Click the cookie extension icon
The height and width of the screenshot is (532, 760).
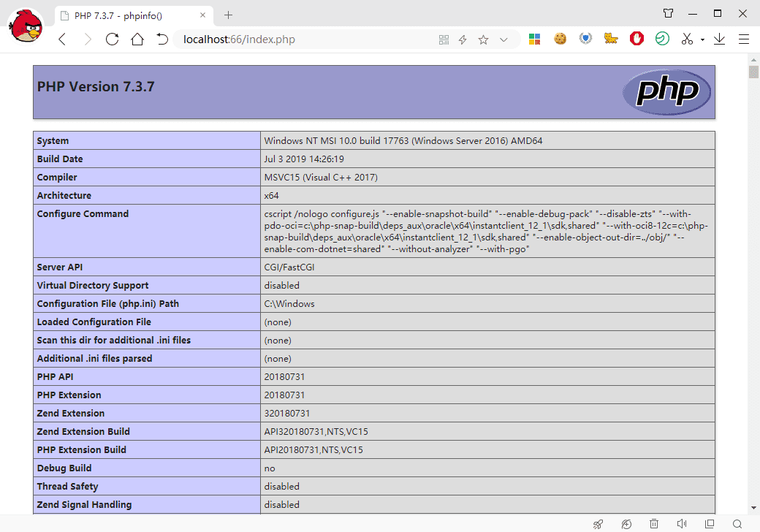click(x=560, y=39)
